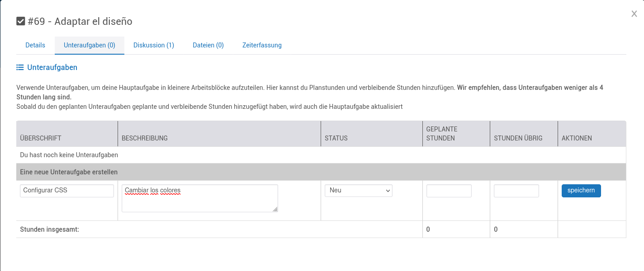This screenshot has width=644, height=271.
Task: Click the task title Adaptar el diseño
Action: (x=93, y=21)
